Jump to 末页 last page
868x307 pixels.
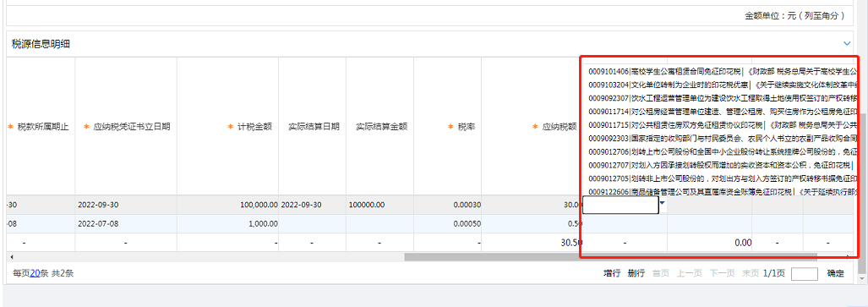click(x=751, y=273)
